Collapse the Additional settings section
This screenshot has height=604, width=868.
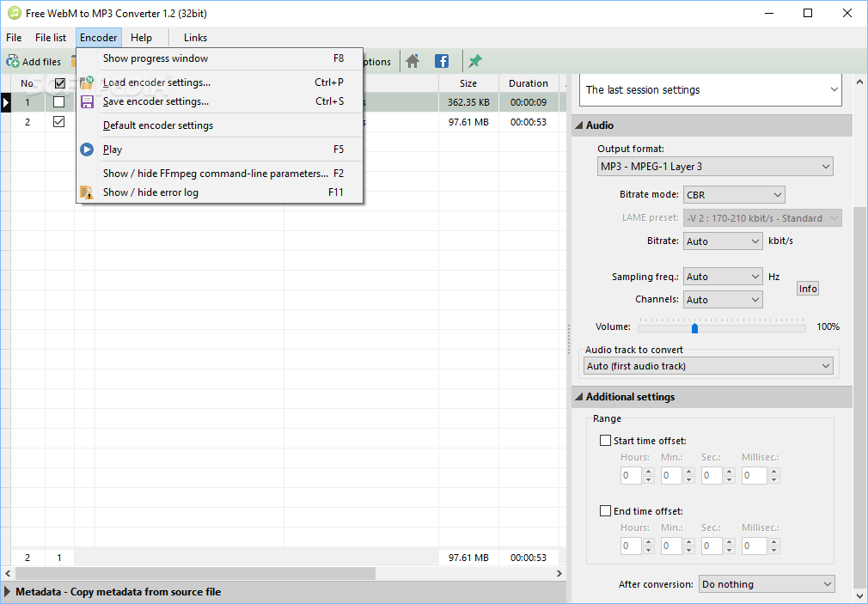[x=579, y=397]
